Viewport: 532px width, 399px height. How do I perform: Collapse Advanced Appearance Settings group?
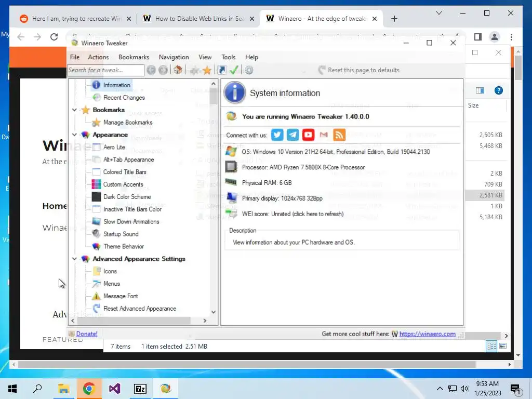coord(74,259)
